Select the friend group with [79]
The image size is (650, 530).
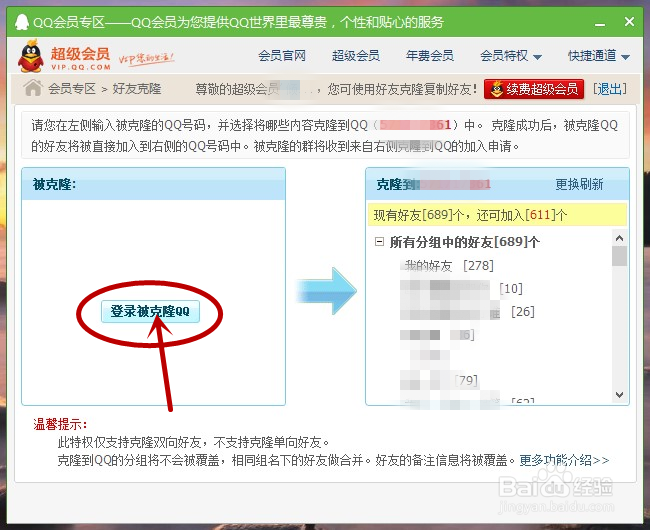pyautogui.click(x=439, y=380)
